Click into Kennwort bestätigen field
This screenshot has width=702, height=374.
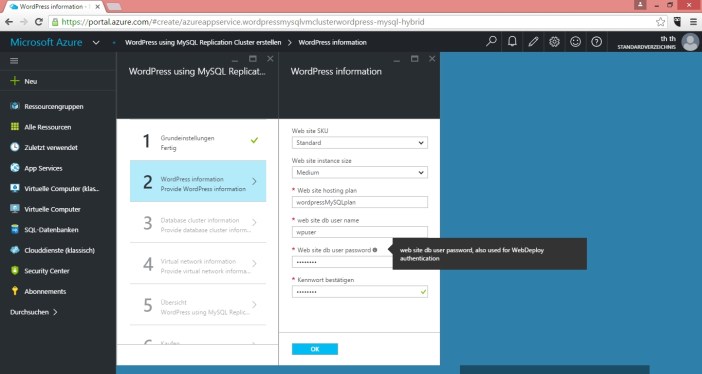click(x=360, y=292)
